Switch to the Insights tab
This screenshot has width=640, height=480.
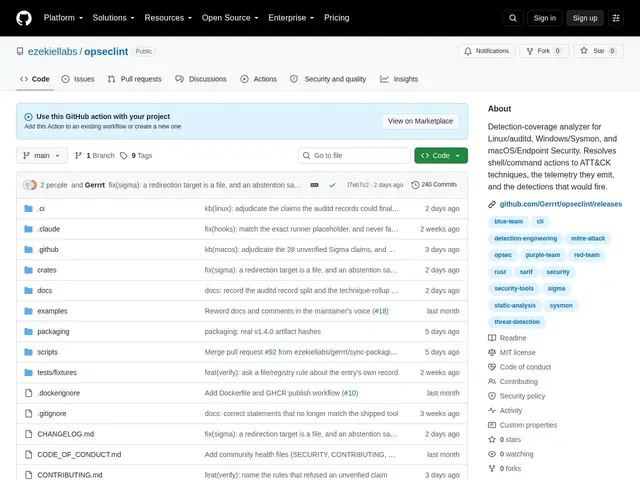click(399, 79)
